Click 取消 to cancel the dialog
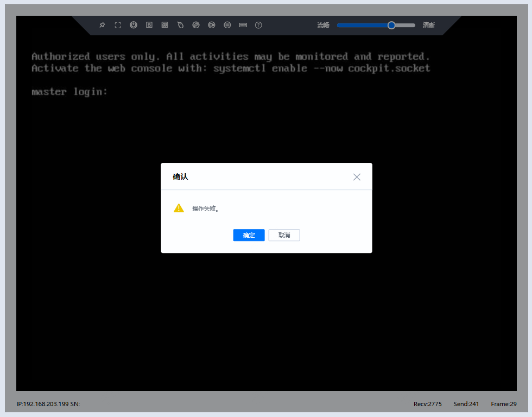 (x=284, y=235)
